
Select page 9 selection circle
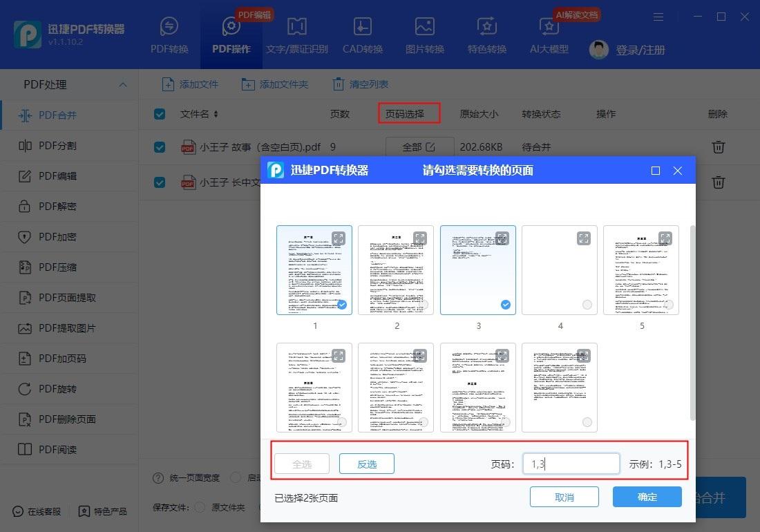(587, 422)
